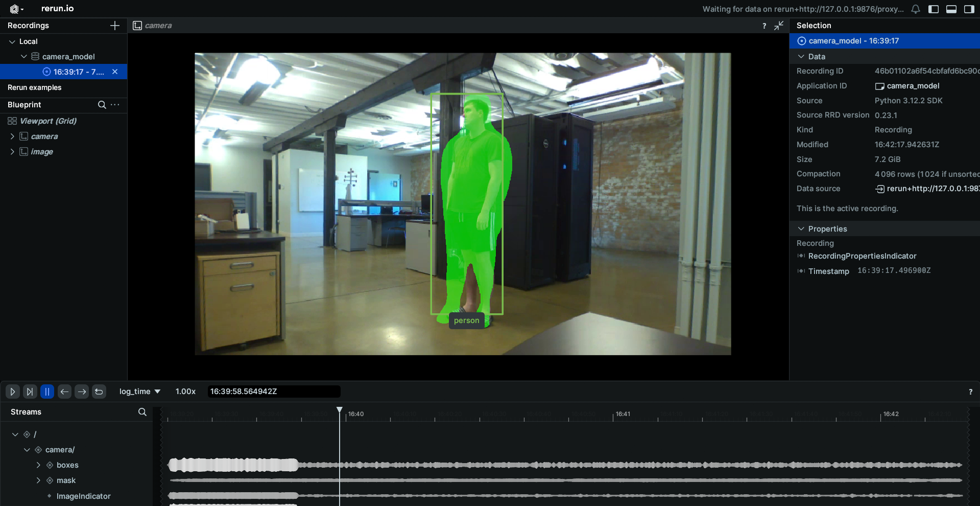The width and height of the screenshot is (980, 506).
Task: Minimize the maximized camera view
Action: (x=779, y=26)
